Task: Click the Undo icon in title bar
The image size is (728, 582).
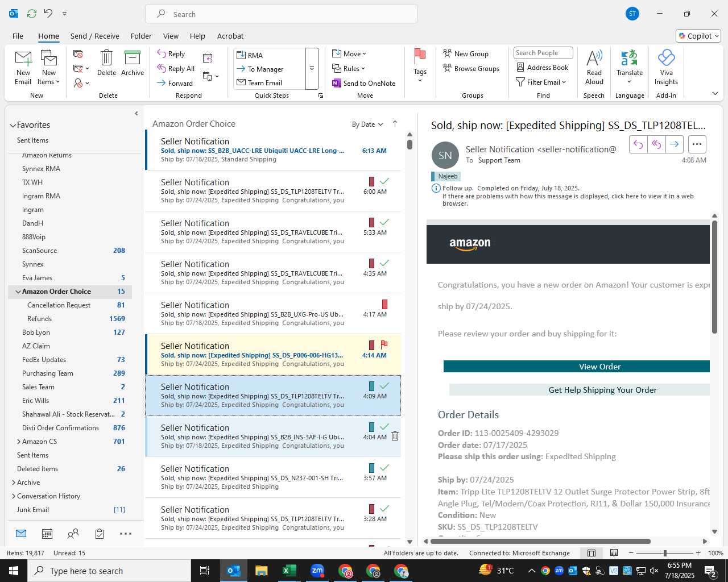Action: point(48,14)
